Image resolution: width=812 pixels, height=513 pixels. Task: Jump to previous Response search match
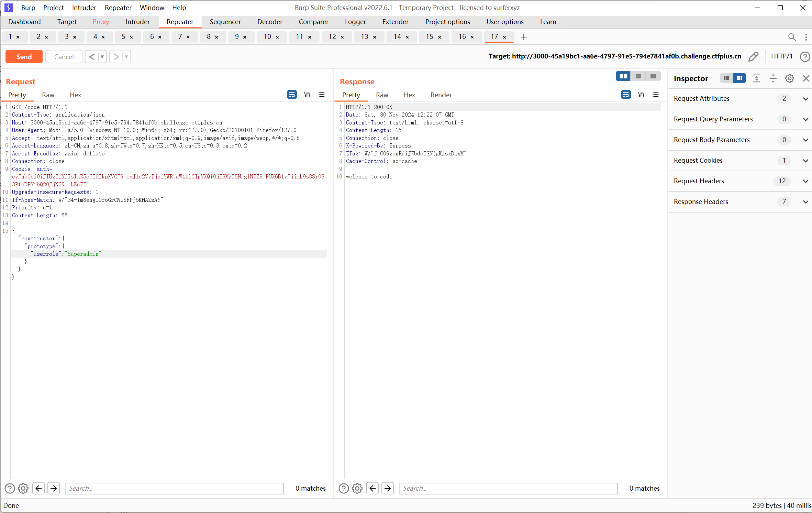372,488
